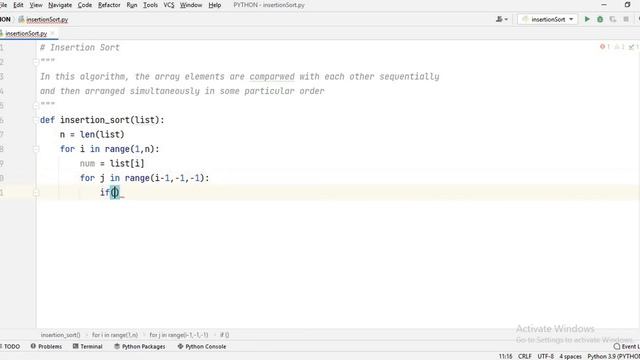Open the TODO tool window

tap(10, 346)
